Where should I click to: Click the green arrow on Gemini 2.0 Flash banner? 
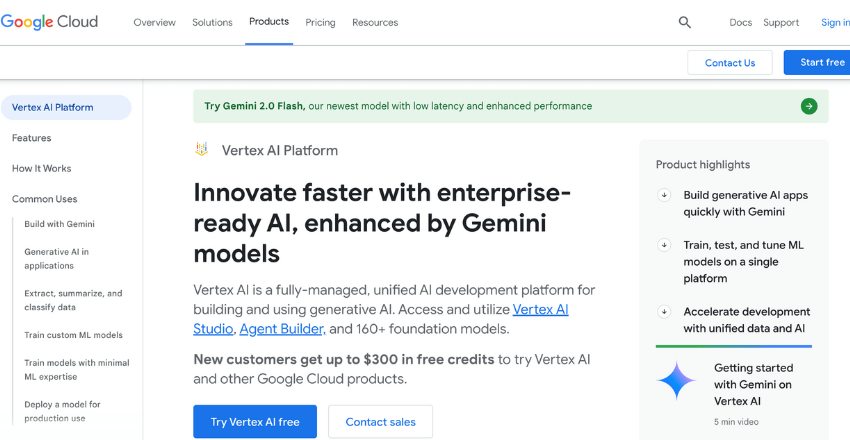(x=809, y=106)
